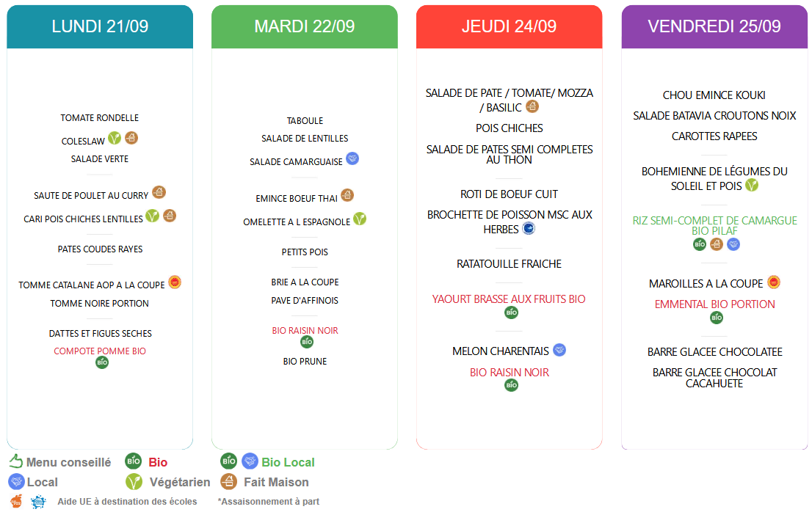Image resolution: width=812 pixels, height=512 pixels.
Task: Click the vegetarian icon beside OMELETTE A L ESPAGNOLE
Action: 360,219
